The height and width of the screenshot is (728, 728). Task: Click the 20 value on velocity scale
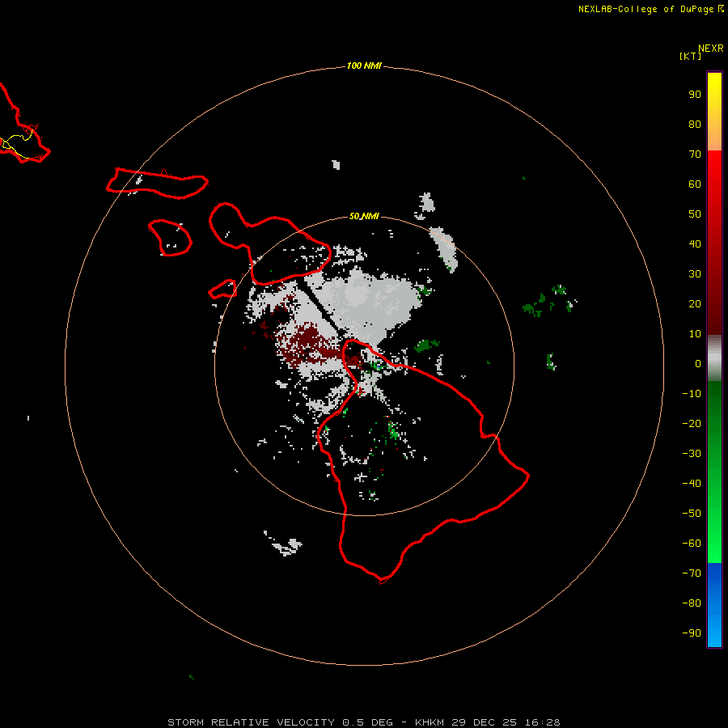pos(695,303)
